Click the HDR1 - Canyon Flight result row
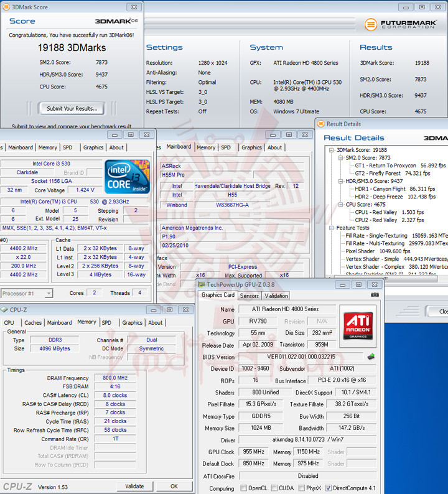The width and height of the screenshot is (448, 494). pyautogui.click(x=394, y=189)
